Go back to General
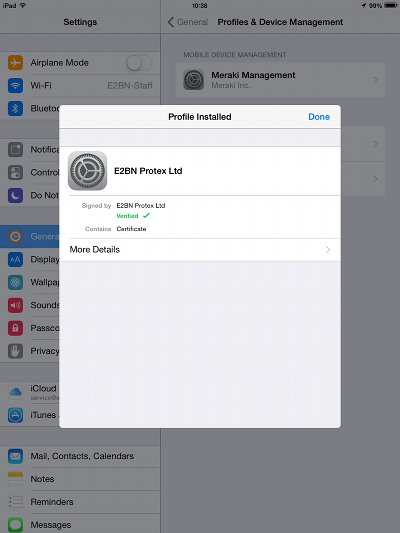400x533 pixels. click(188, 22)
